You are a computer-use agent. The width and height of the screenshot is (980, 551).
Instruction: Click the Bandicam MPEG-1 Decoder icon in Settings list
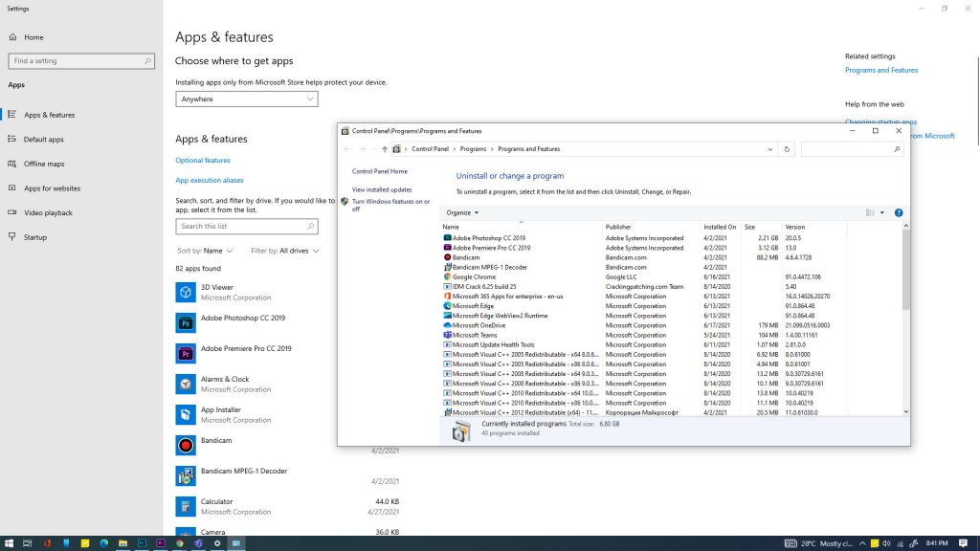pyautogui.click(x=186, y=476)
